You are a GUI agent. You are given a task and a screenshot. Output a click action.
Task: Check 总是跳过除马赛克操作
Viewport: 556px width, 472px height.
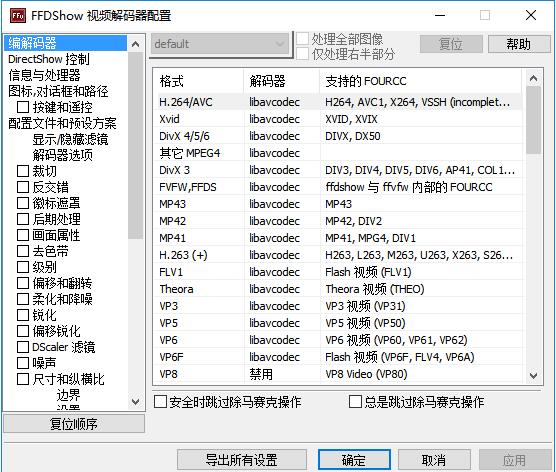[x=355, y=402]
